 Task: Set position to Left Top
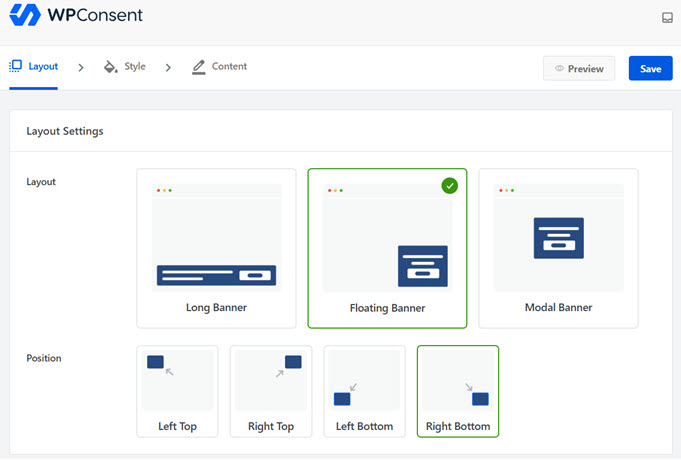coord(177,426)
